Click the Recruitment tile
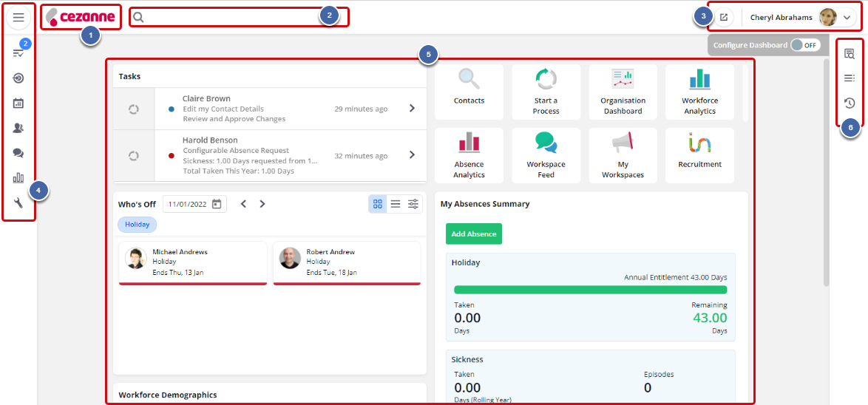 [x=699, y=155]
